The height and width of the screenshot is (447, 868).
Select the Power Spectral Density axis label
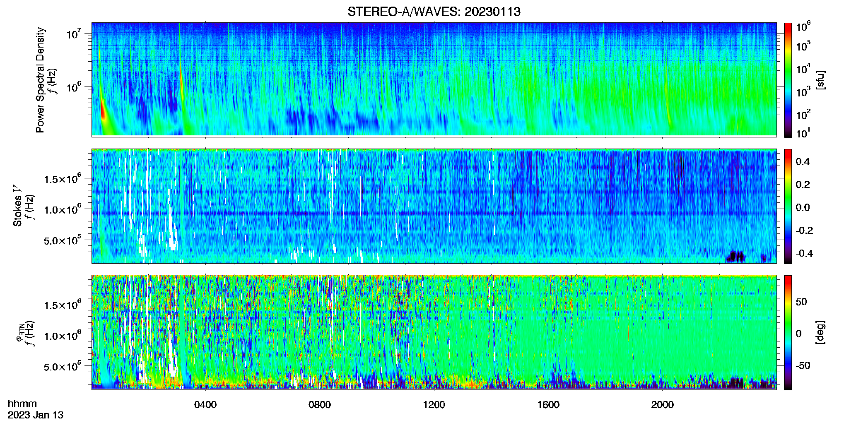[x=40, y=80]
